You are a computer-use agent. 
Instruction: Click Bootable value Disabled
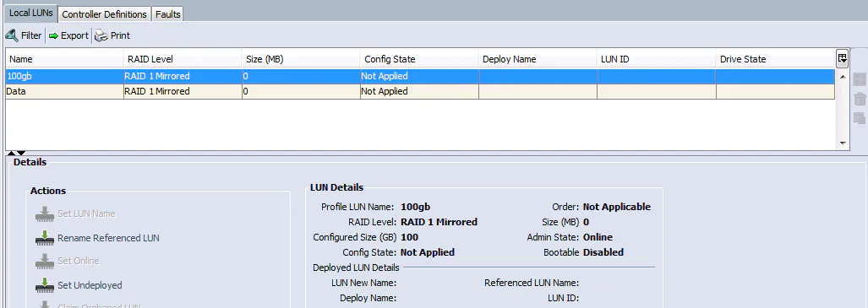coord(603,252)
